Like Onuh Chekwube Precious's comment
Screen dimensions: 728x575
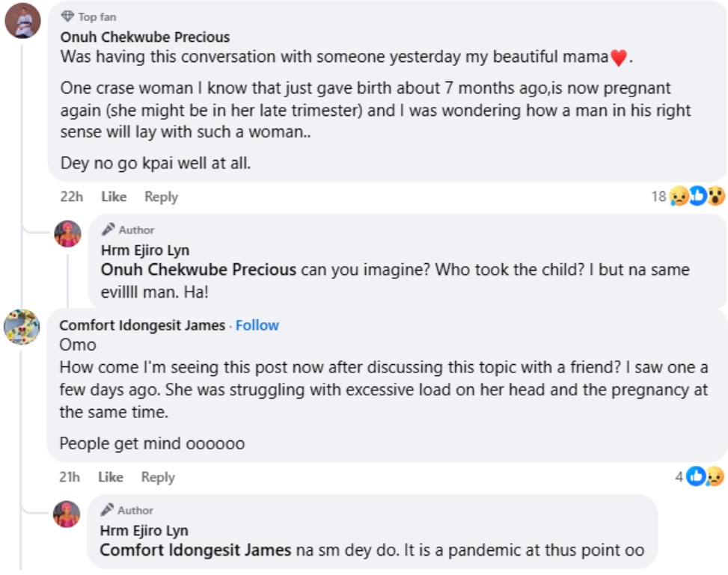tap(114, 197)
